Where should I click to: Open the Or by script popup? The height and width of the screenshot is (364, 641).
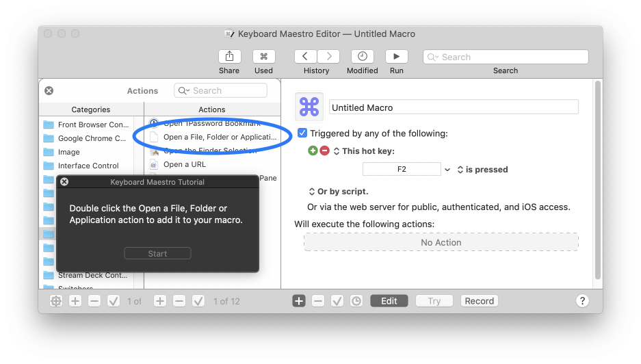(x=339, y=192)
